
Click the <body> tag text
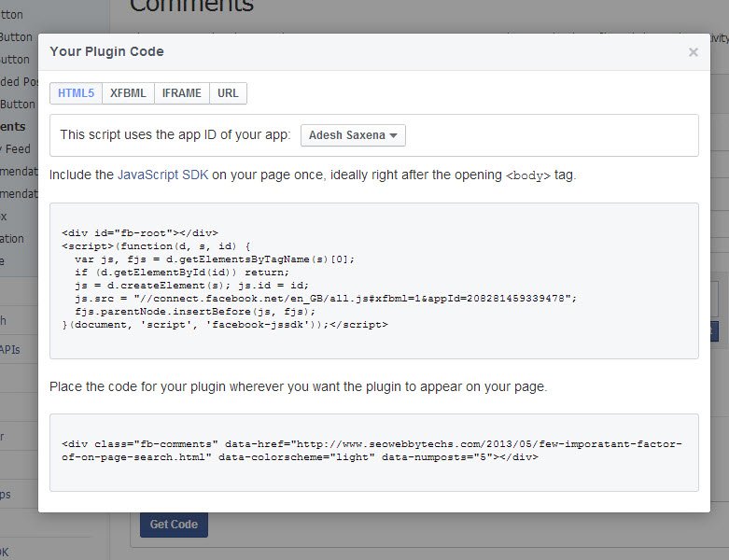(528, 175)
